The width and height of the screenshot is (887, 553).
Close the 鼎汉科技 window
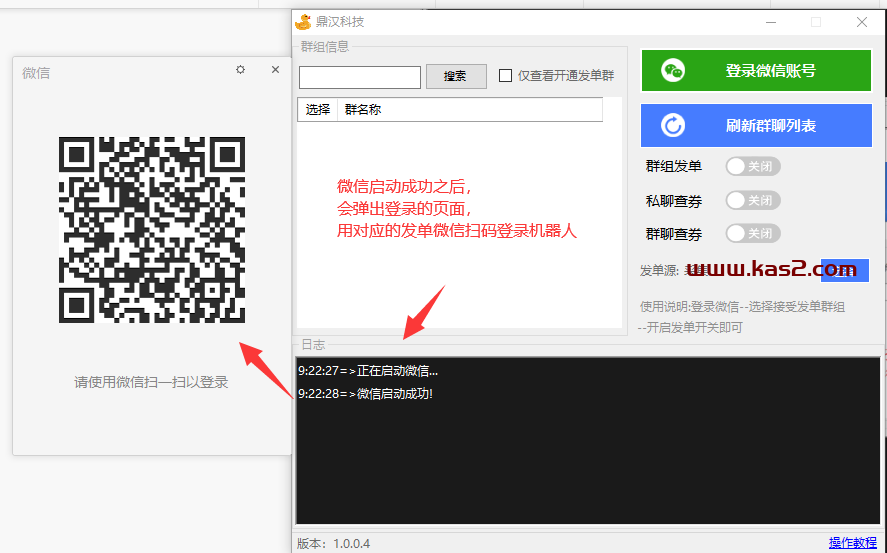click(x=862, y=22)
